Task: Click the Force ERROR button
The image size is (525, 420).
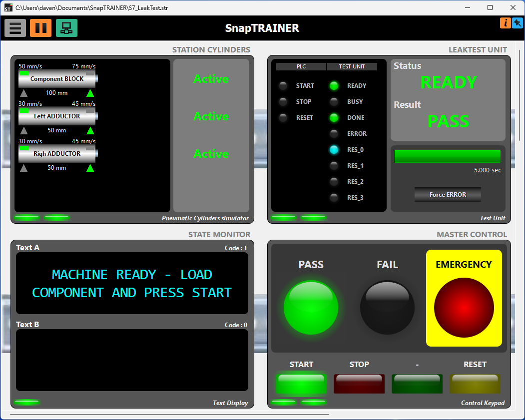Action: (448, 194)
